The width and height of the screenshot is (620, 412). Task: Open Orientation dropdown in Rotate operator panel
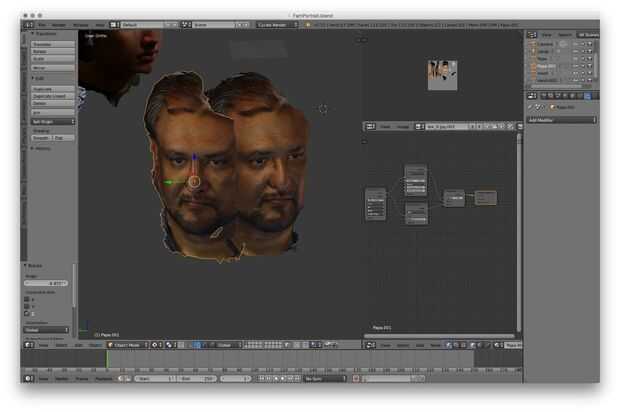pos(46,330)
